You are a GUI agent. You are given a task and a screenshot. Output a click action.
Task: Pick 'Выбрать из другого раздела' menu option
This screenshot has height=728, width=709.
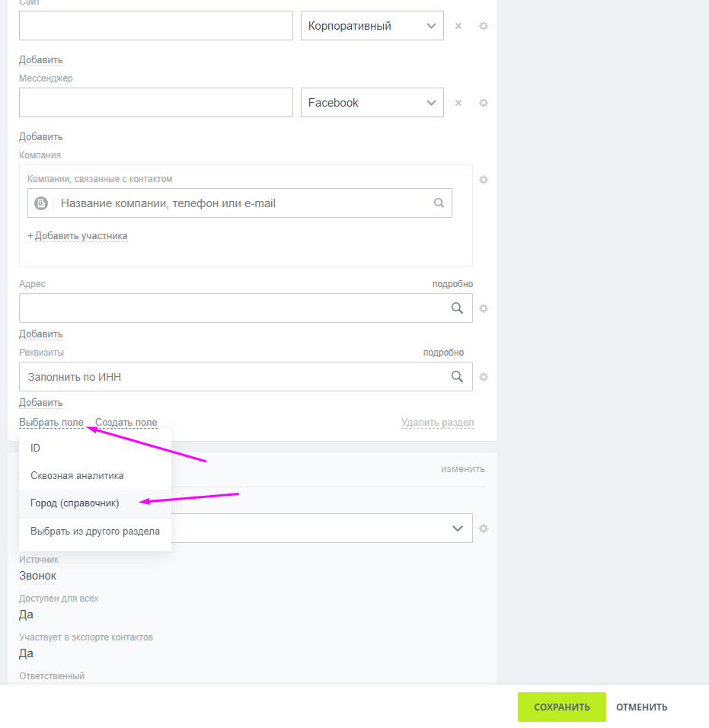coord(95,531)
